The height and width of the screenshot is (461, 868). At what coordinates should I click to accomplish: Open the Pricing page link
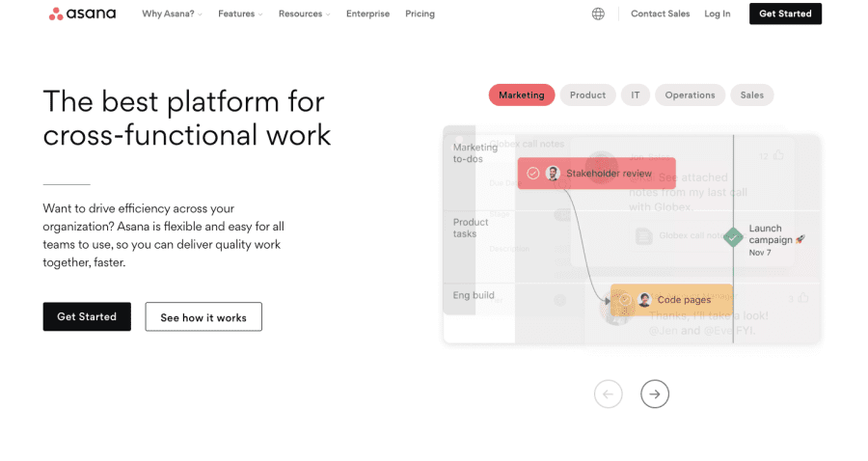click(420, 14)
